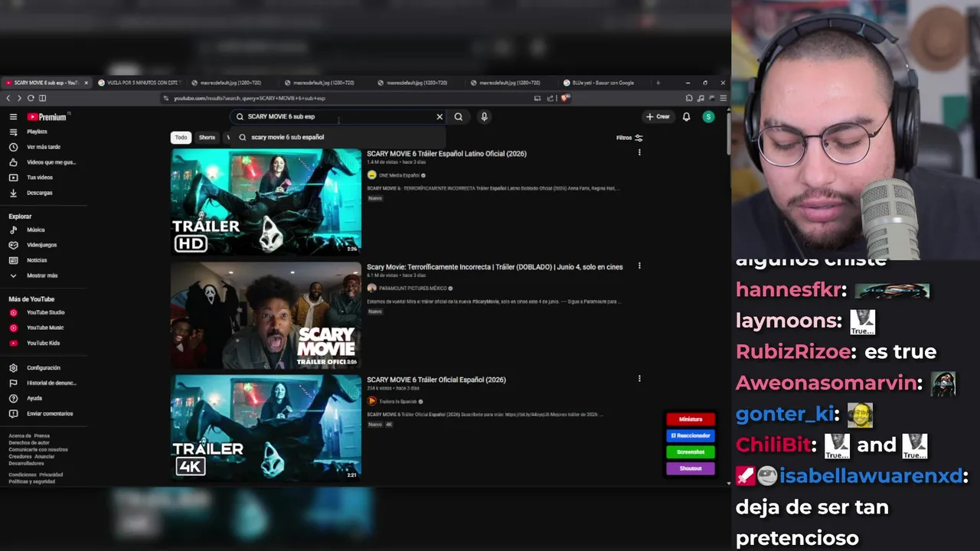Open more options for Terroríficamente Incorrecta video
This screenshot has width=980, height=551.
click(x=639, y=266)
